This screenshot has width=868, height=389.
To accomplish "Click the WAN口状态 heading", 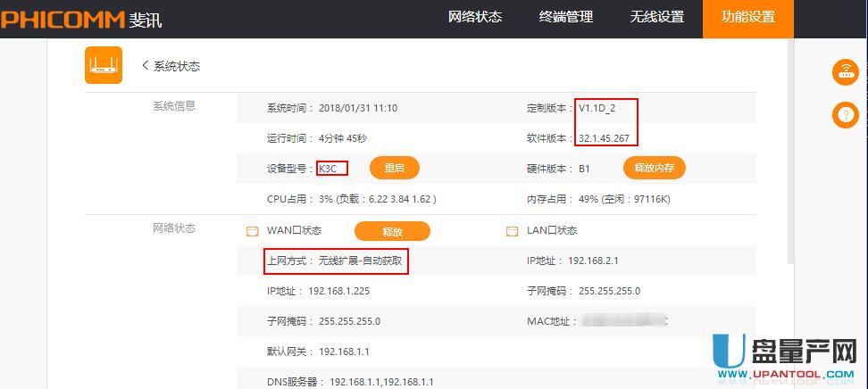I will pyautogui.click(x=294, y=231).
